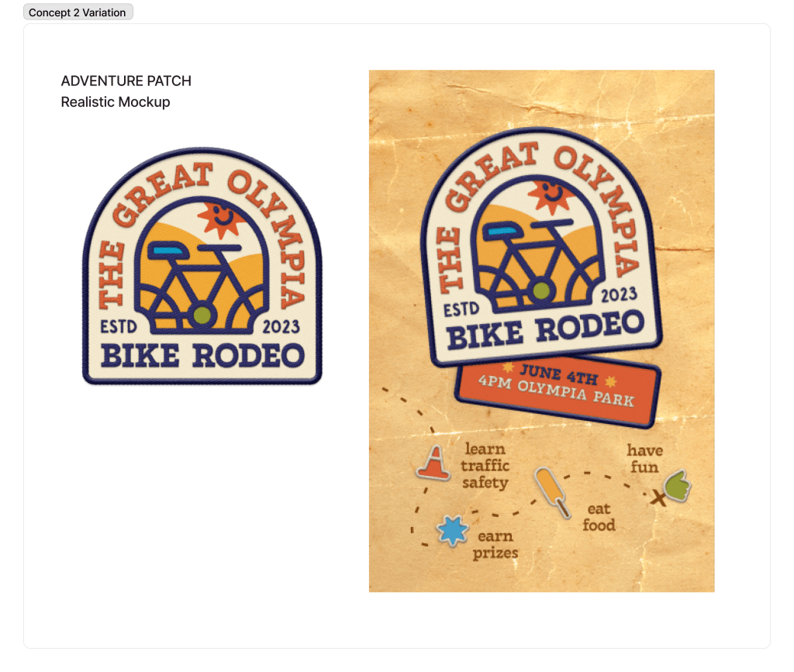Click the smiling sun on poster patch
Viewport: 794px width, 672px height.
tap(551, 195)
